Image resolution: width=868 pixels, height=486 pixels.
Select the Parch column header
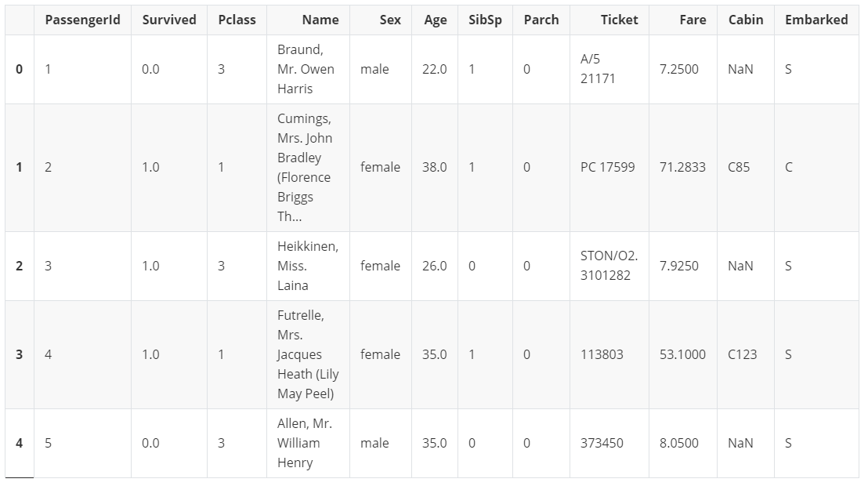point(541,20)
